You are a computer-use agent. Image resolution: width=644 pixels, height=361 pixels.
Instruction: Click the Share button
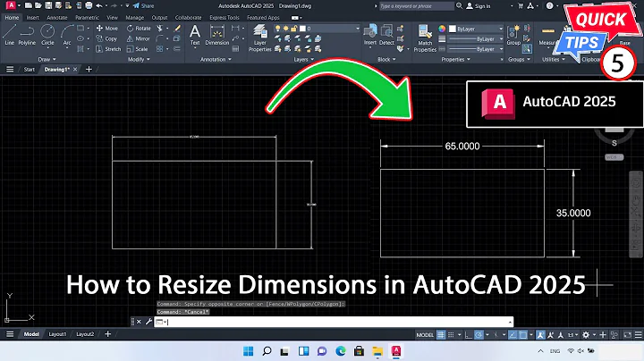point(143,5)
